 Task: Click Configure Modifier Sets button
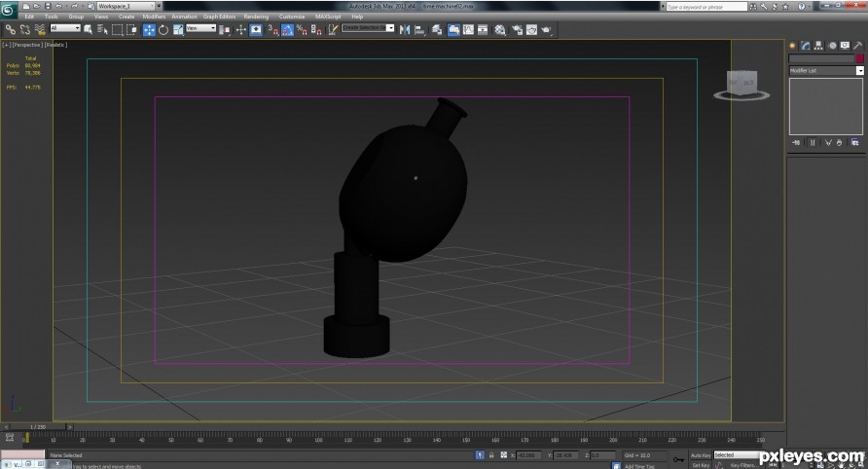coord(854,143)
